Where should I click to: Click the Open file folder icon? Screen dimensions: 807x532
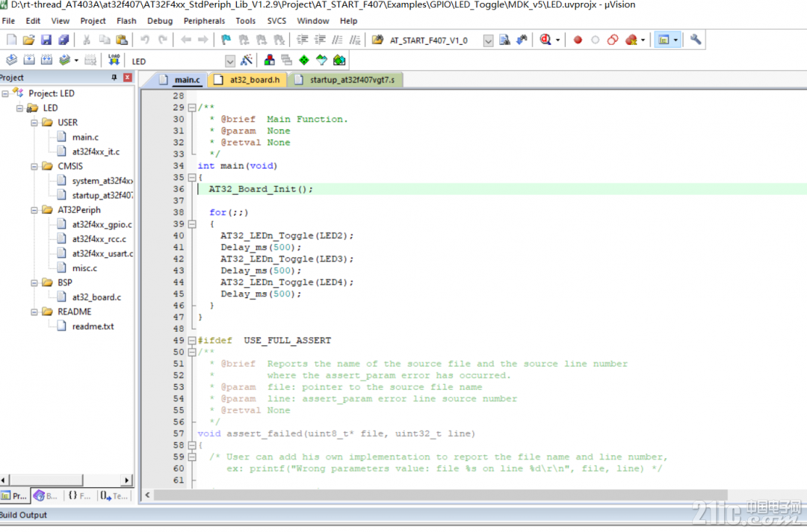[29, 40]
